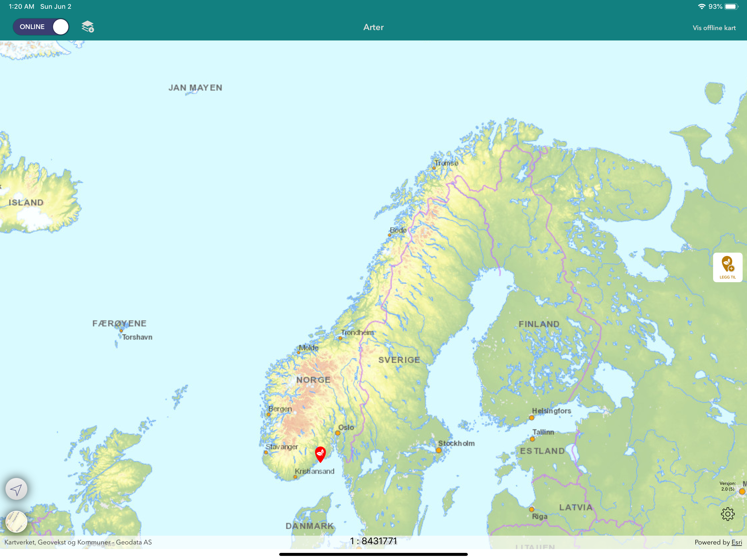Tap the Tallinn city marker
Screen dimensions: 747x560
[x=532, y=439]
